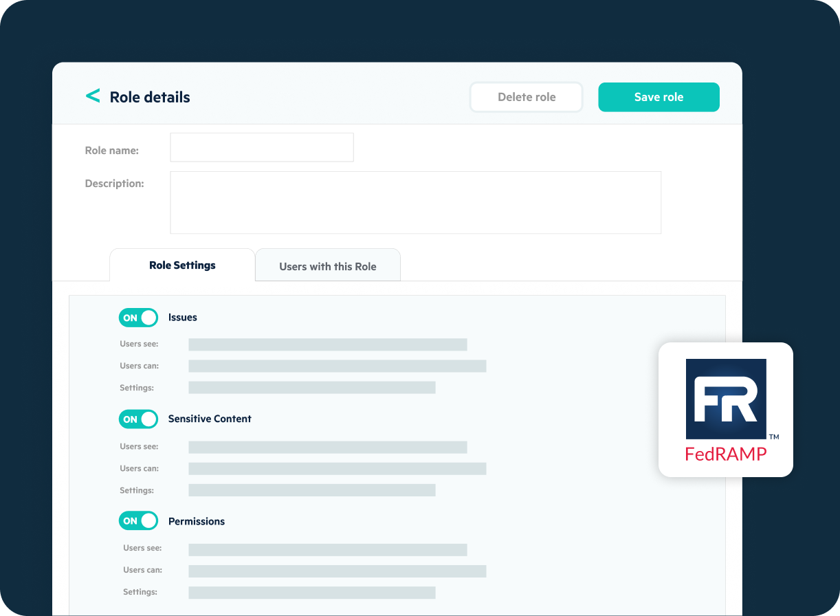Click the back arrow beside Role details
The image size is (840, 616).
(x=93, y=96)
